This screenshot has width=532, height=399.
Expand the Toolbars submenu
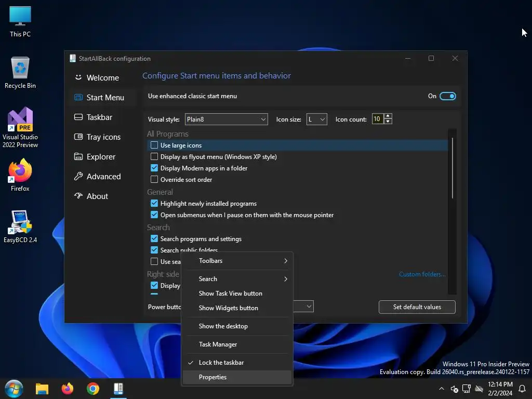[x=237, y=261]
